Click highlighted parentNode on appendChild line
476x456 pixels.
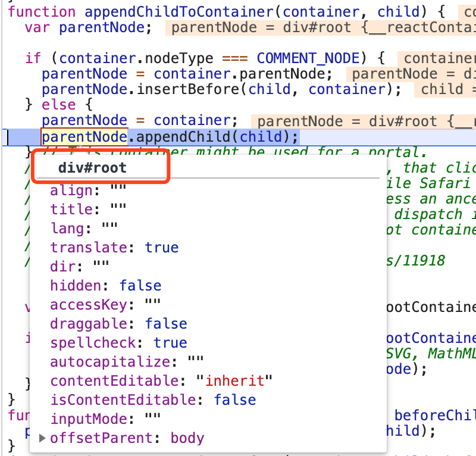[84, 137]
